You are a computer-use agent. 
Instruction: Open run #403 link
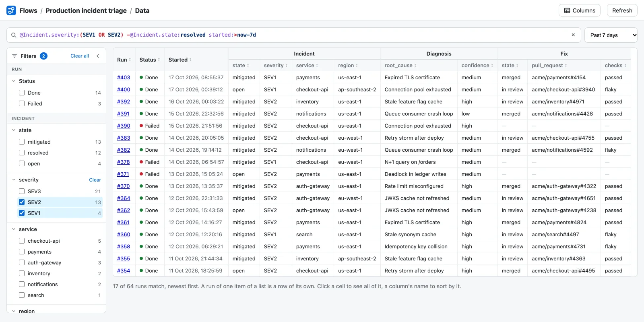[x=124, y=77]
